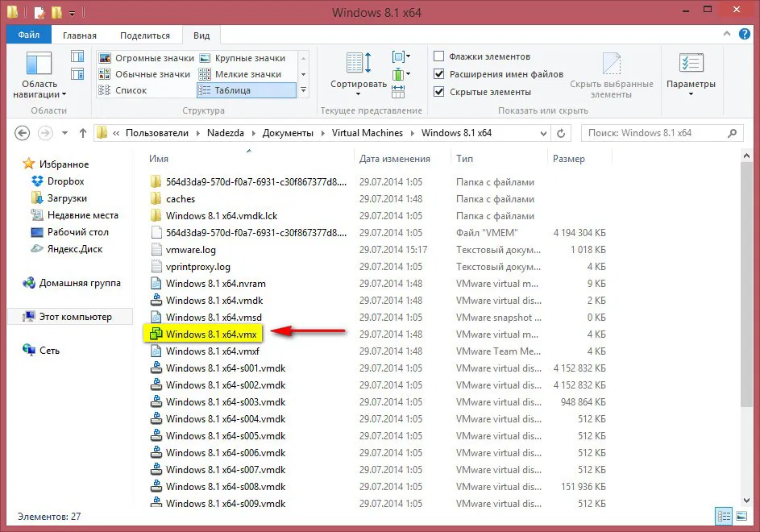Toggle Флажки элементов checkbox
The image size is (760, 532).
pos(438,56)
